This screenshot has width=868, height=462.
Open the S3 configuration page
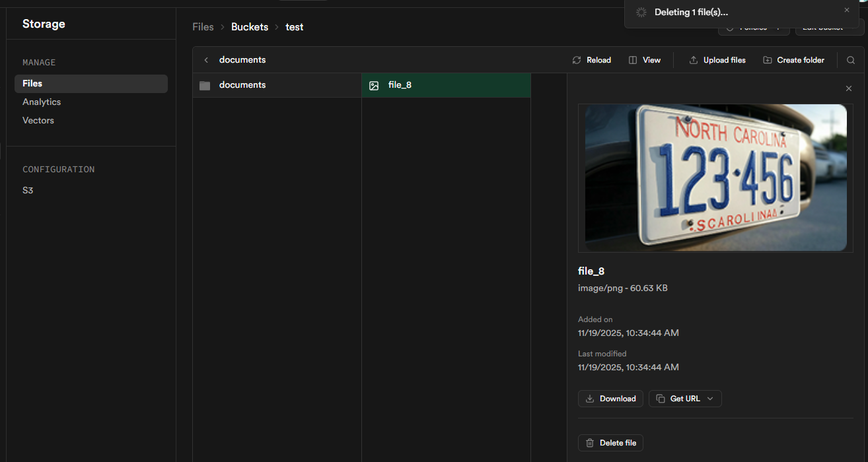point(28,190)
